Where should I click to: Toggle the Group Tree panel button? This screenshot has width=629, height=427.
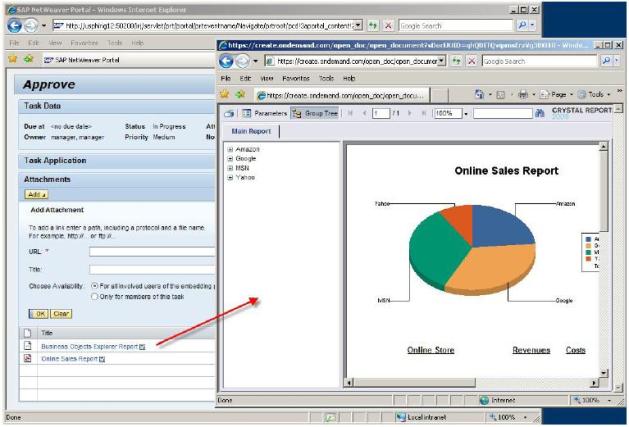315,114
